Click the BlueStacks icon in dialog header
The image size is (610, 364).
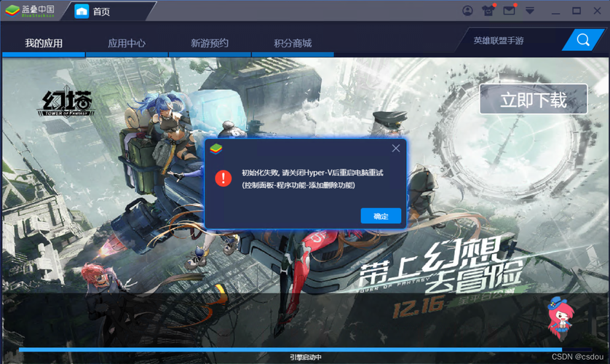pos(216,149)
